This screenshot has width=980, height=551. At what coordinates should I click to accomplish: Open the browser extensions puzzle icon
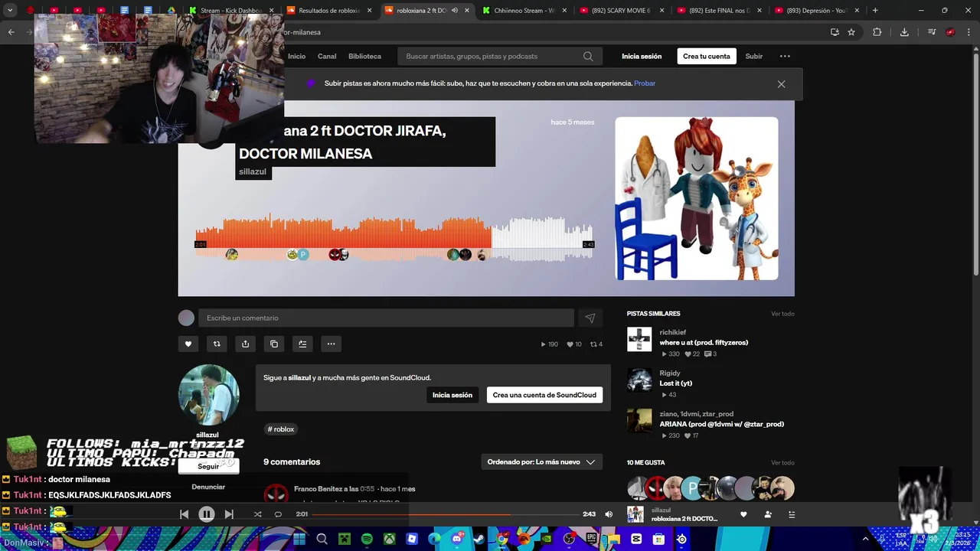point(877,32)
